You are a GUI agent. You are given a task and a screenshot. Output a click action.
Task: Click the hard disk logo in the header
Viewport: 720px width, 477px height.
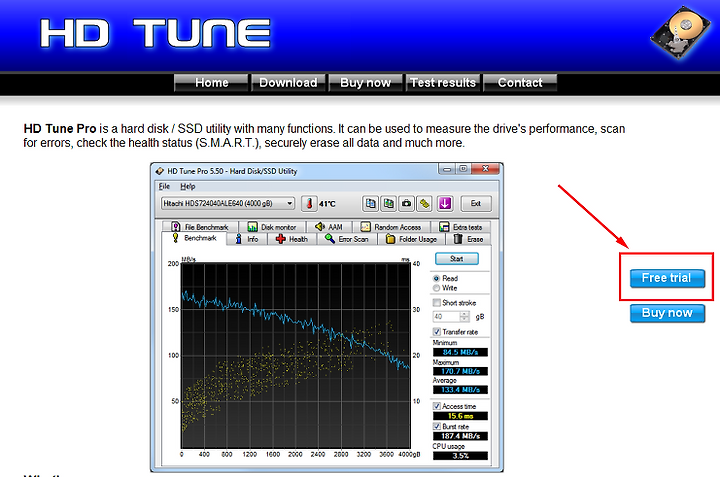coord(680,32)
